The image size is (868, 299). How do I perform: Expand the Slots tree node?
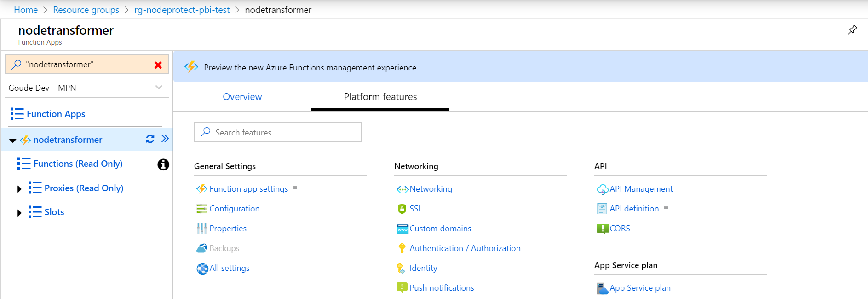pyautogui.click(x=19, y=213)
